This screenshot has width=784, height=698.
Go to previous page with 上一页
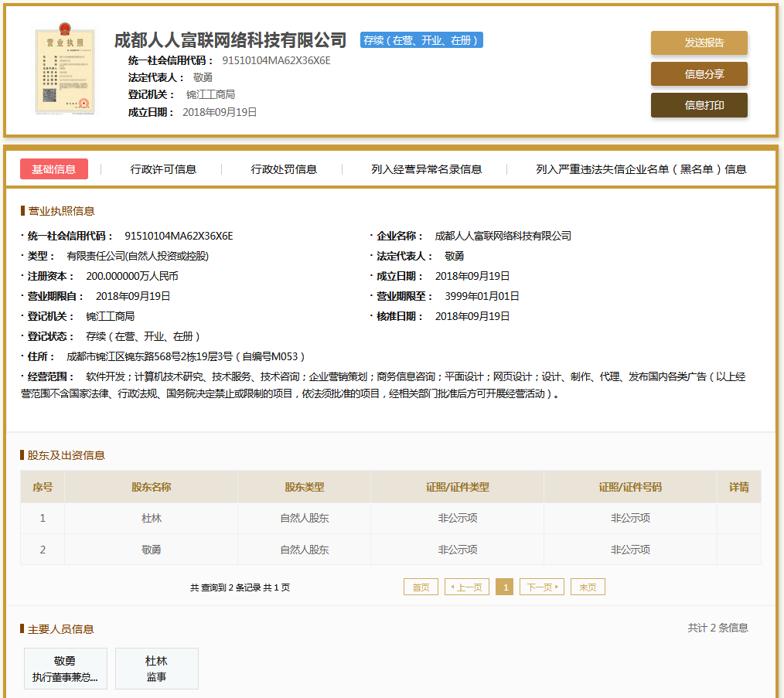point(466,587)
